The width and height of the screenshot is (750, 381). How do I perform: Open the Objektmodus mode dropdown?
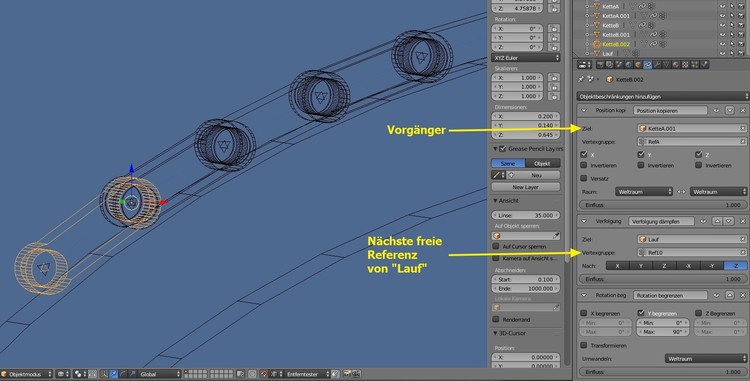(x=26, y=374)
